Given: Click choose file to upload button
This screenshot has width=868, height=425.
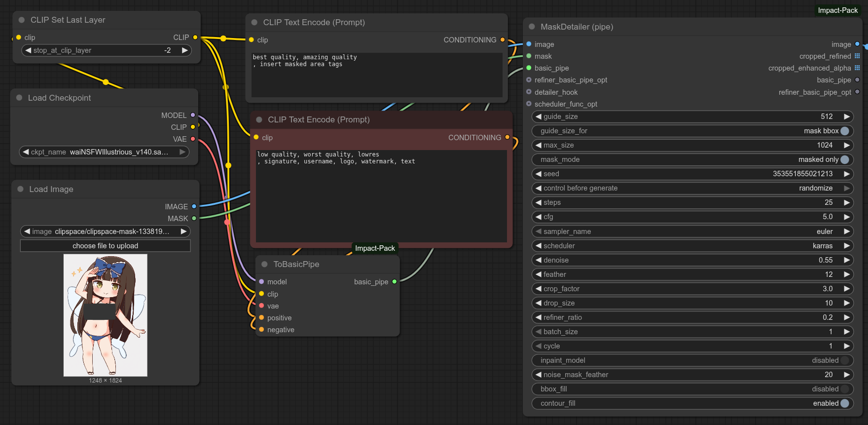Looking at the screenshot, I should tap(105, 246).
